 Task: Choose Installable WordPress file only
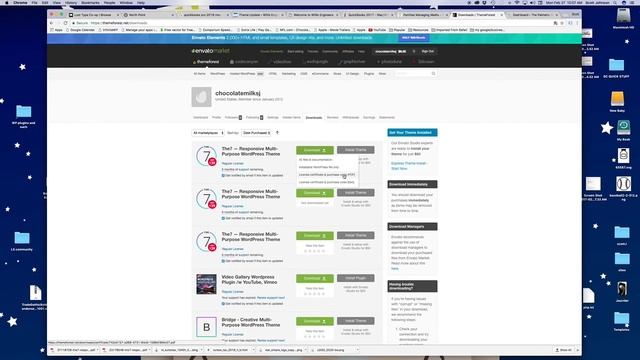coord(319,167)
